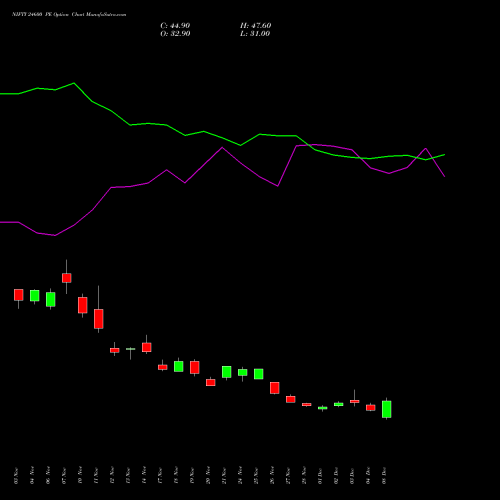Select the 06 Nov date label
The width and height of the screenshot is (500, 500).
(48, 476)
